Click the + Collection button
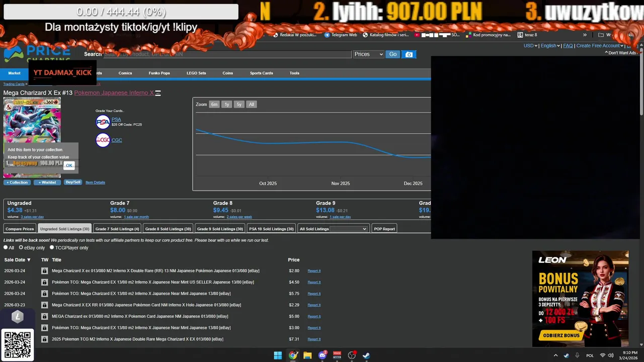The image size is (644, 362). [x=17, y=183]
